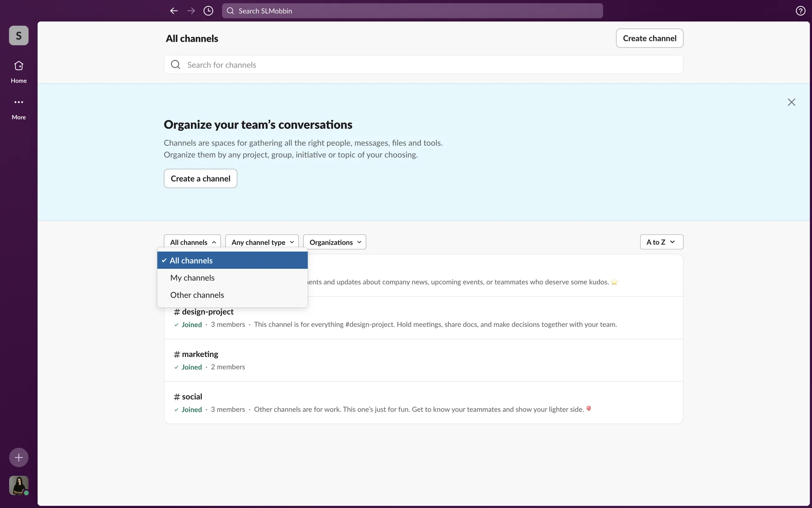Click the plus button in the sidebar
The image size is (812, 508).
pyautogui.click(x=19, y=457)
